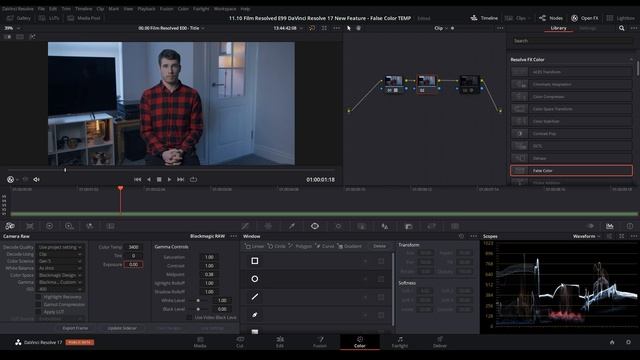The image size is (640, 360).
Task: Open Decode Quality dropdown
Action: 60,247
